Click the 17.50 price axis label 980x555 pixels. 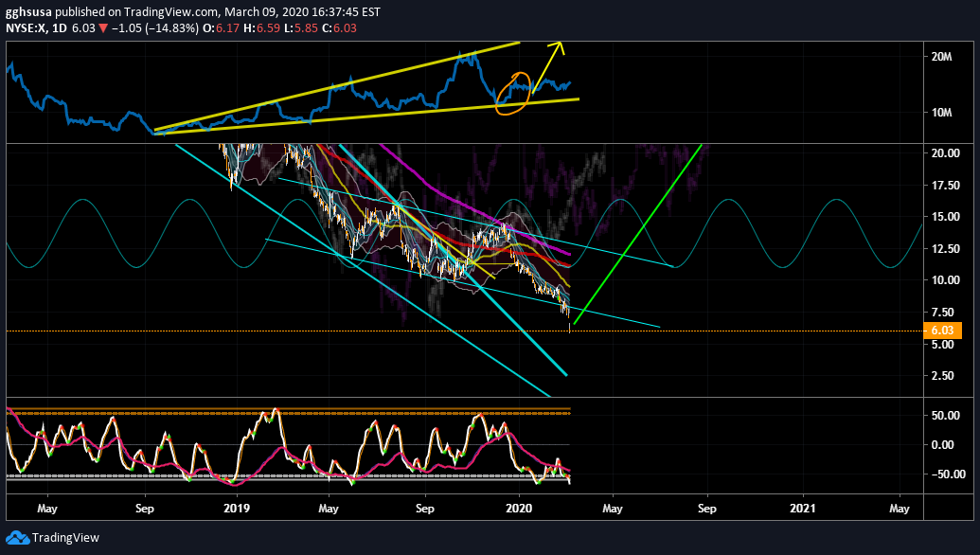(946, 186)
